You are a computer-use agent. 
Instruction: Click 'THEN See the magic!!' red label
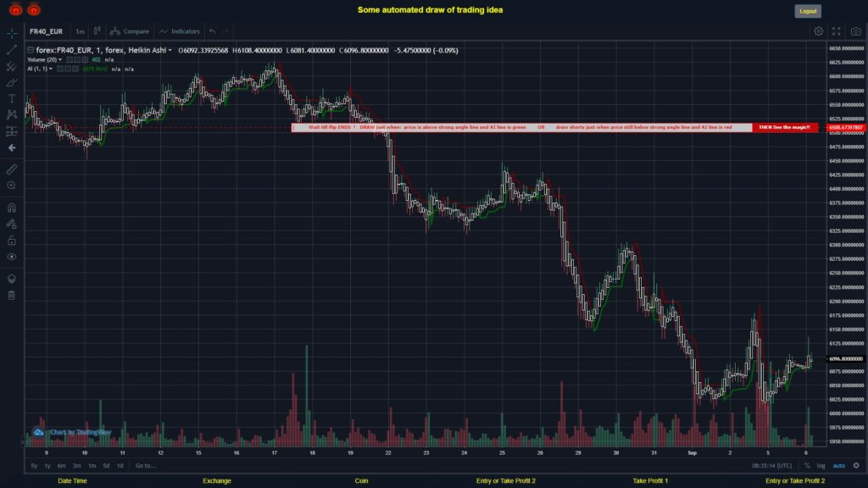[784, 127]
